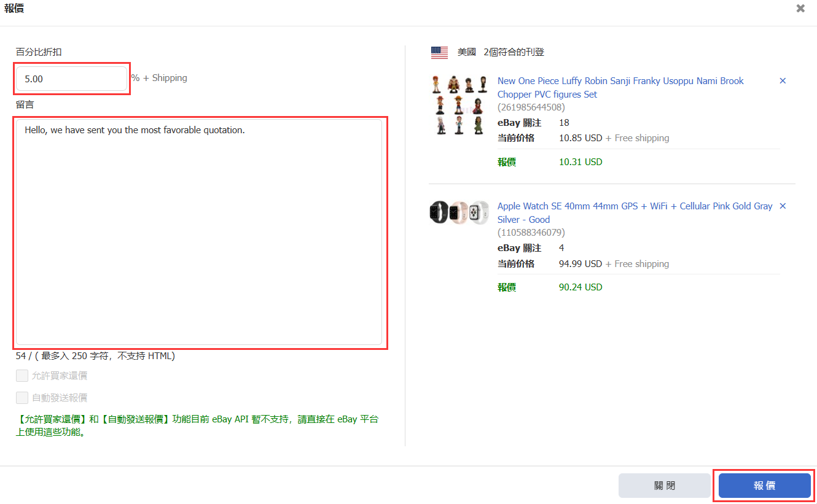This screenshot has width=817, height=504.
Task: Close the 報價 dialog with the X icon
Action: [x=800, y=9]
